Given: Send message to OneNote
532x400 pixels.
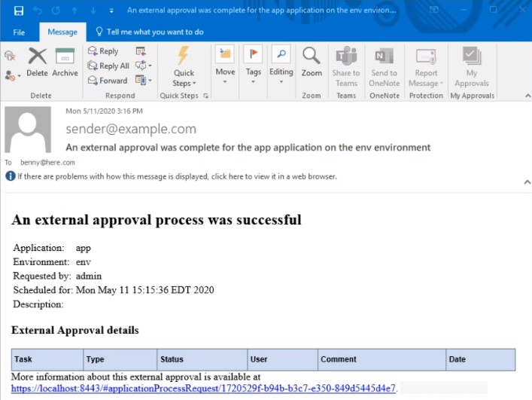Looking at the screenshot, I should [x=384, y=66].
